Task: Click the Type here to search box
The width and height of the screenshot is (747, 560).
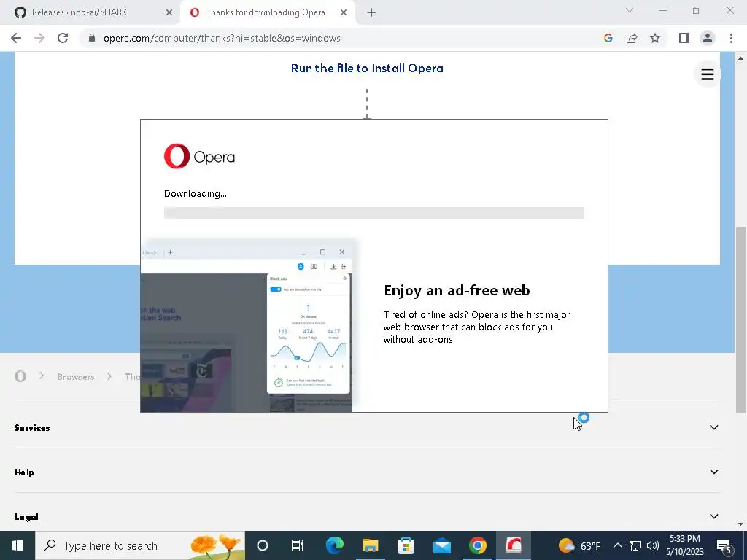Action: tap(140, 545)
